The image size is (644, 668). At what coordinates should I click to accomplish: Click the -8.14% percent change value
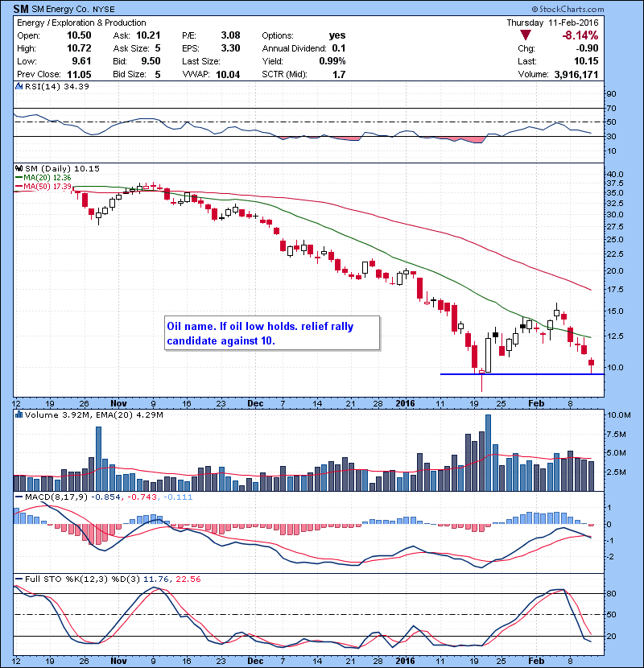tap(580, 35)
